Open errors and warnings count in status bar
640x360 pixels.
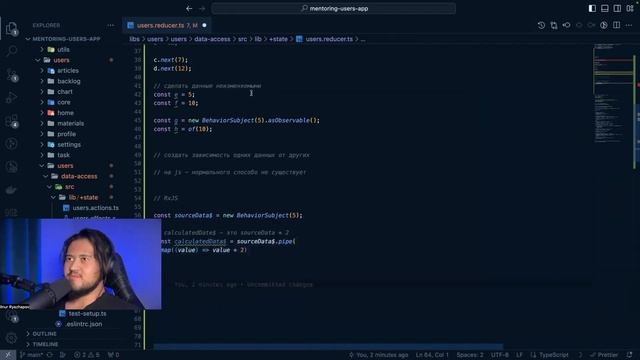tap(87, 355)
